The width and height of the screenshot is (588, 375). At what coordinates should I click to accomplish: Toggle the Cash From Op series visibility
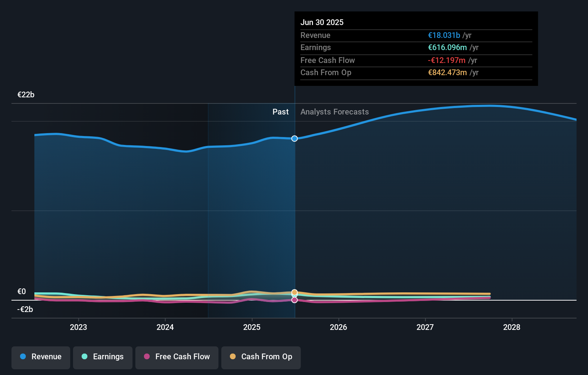tap(261, 357)
